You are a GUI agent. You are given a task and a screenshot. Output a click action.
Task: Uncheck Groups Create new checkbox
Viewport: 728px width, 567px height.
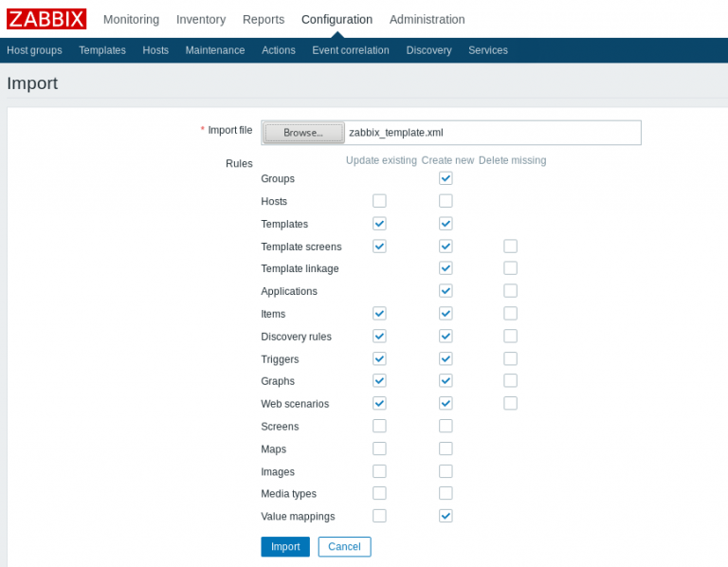point(446,178)
